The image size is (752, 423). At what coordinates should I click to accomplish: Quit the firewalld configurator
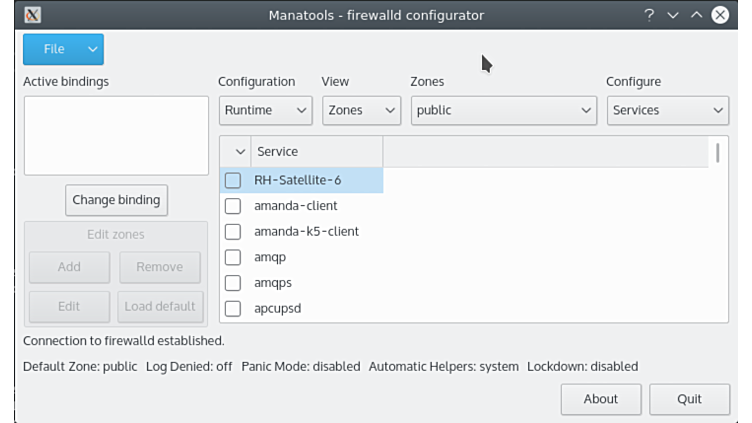[x=689, y=399]
